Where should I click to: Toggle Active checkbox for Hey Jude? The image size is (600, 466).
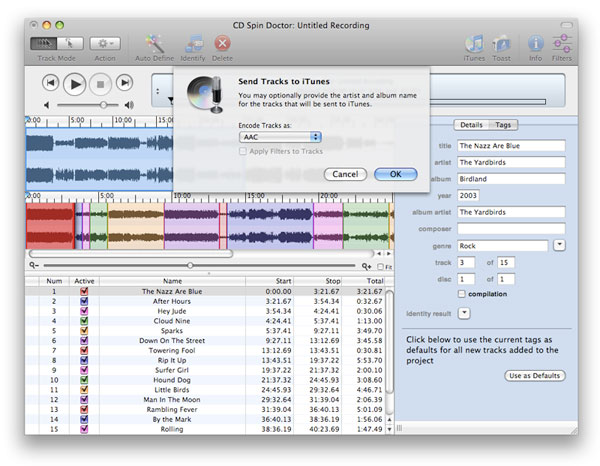click(84, 311)
